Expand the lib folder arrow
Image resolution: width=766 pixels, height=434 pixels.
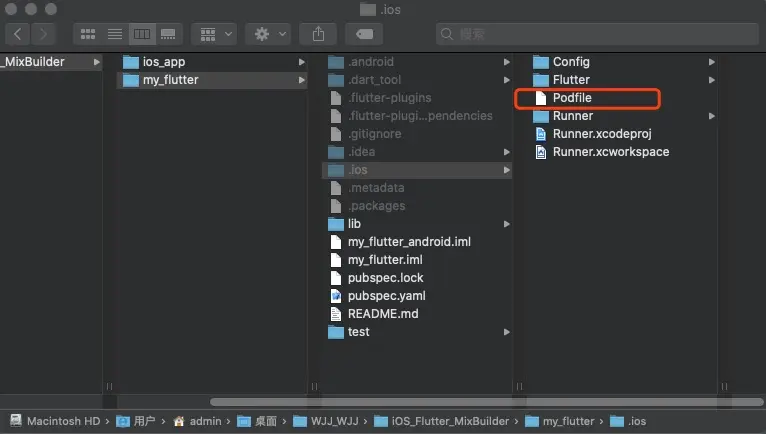pos(507,224)
